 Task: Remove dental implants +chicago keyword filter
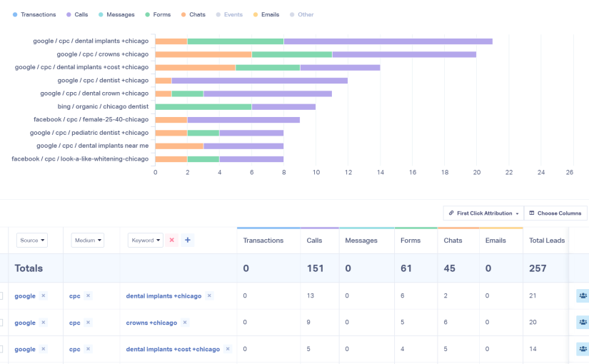click(x=209, y=295)
